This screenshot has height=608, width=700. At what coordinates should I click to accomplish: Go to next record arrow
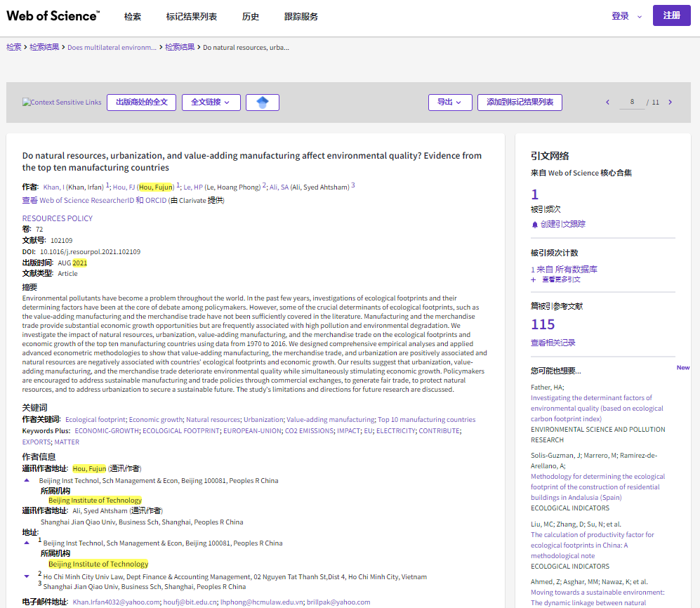click(x=670, y=103)
